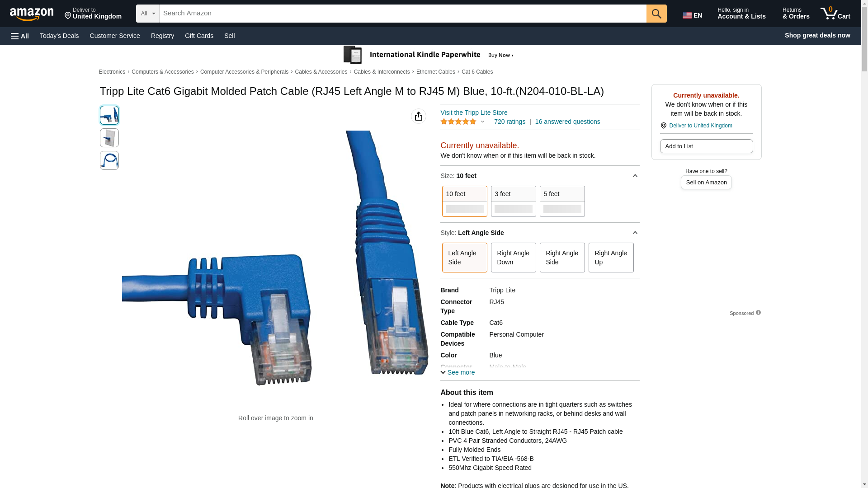Click the Sell on Amazon button
The image size is (868, 488).
tap(706, 182)
